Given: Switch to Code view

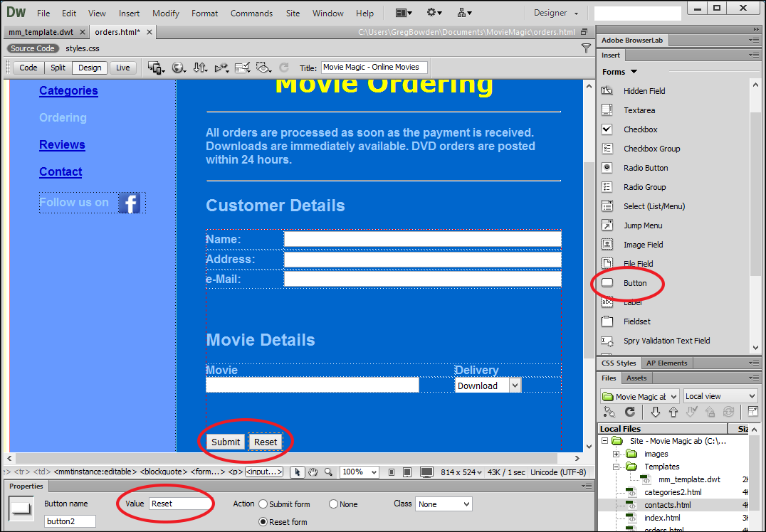Looking at the screenshot, I should click(x=28, y=68).
